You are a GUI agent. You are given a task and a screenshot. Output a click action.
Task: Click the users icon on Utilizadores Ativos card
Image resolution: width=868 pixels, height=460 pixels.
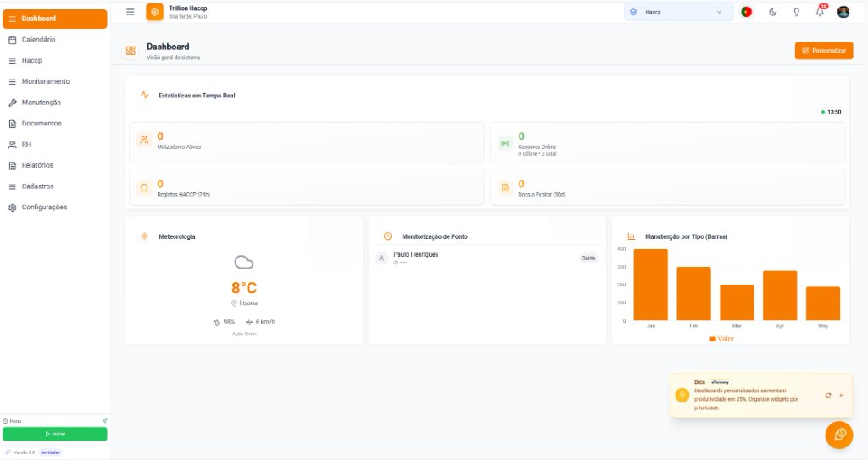pyautogui.click(x=144, y=140)
